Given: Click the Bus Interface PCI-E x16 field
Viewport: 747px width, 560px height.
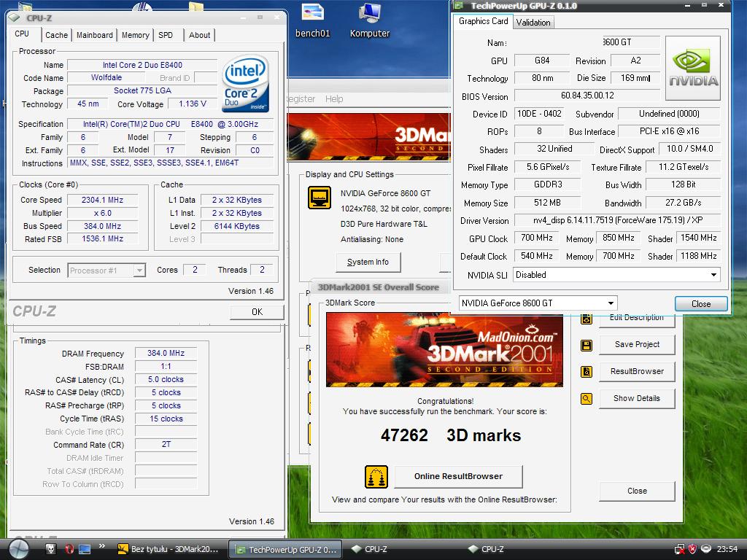Looking at the screenshot, I should point(669,131).
